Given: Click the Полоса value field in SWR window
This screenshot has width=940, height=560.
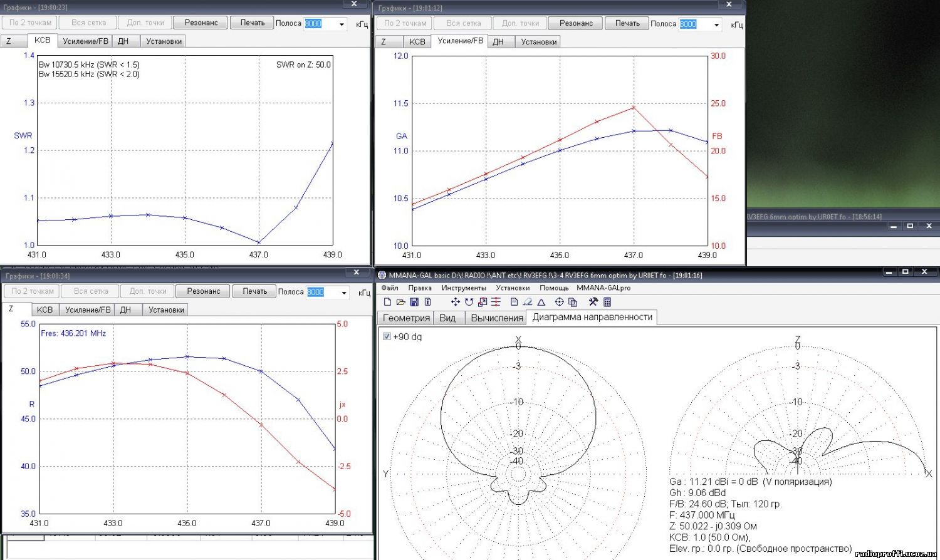Looking at the screenshot, I should coord(320,24).
